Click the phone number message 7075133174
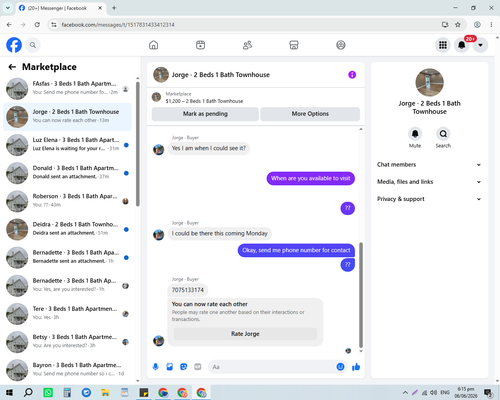500x400 pixels. [x=188, y=290]
